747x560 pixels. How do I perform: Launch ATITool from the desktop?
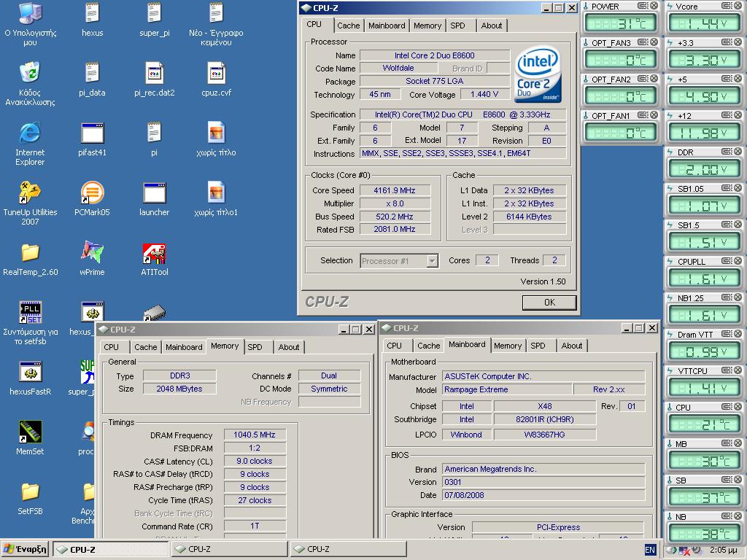point(155,253)
